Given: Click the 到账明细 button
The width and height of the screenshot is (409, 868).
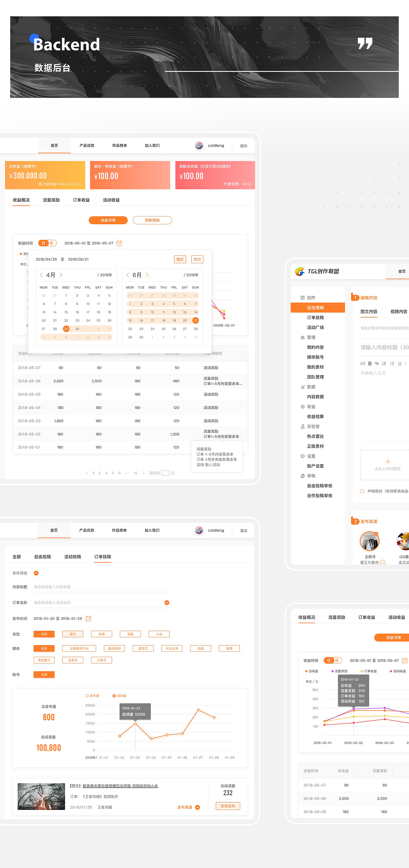Looking at the screenshot, I should [x=152, y=220].
